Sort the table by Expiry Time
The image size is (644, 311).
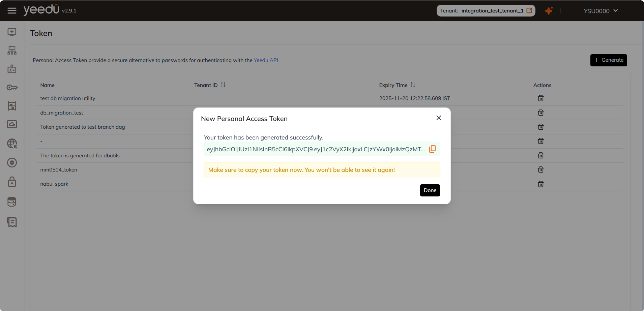click(413, 85)
